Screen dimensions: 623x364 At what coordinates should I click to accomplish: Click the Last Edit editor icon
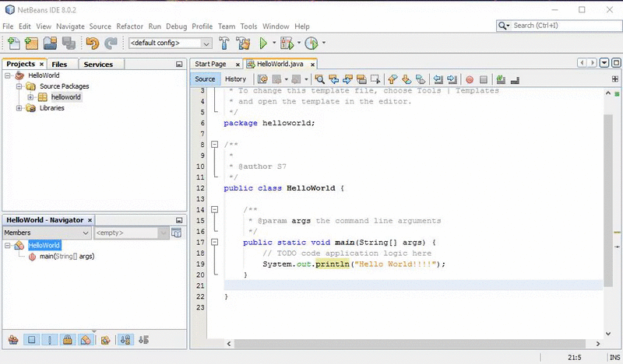tap(262, 79)
